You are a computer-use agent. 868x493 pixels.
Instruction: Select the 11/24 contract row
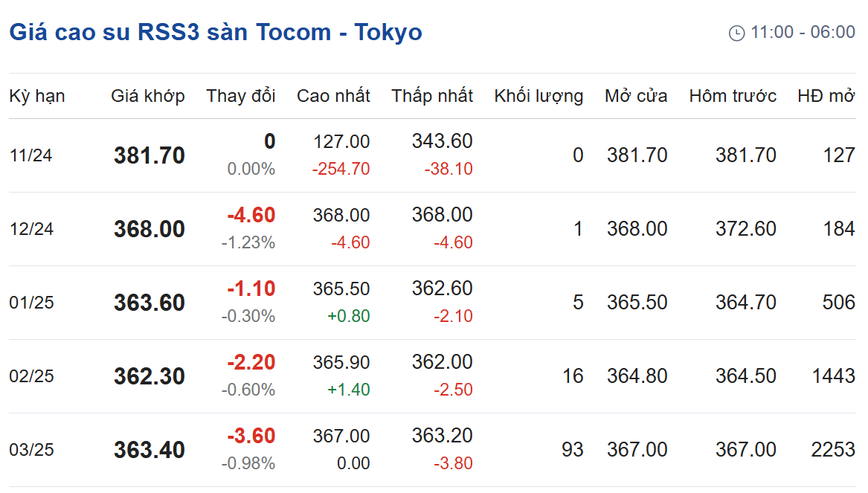(432, 155)
